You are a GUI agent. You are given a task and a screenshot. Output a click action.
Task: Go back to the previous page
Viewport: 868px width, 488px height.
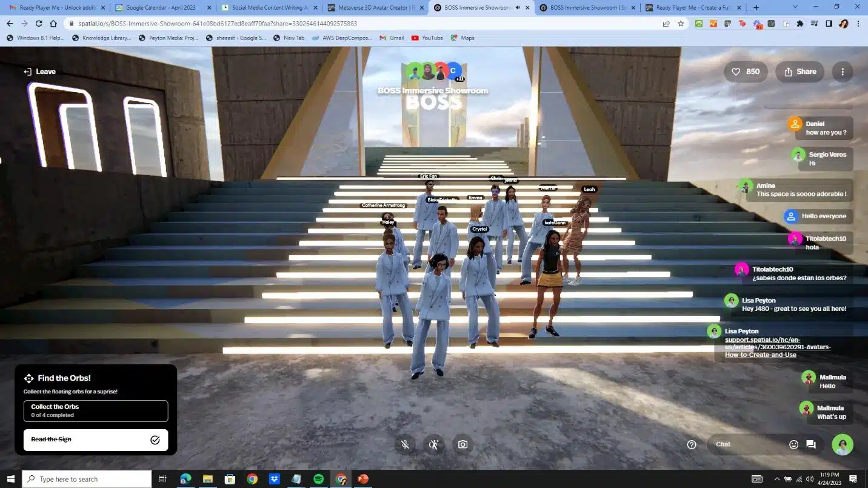point(10,24)
